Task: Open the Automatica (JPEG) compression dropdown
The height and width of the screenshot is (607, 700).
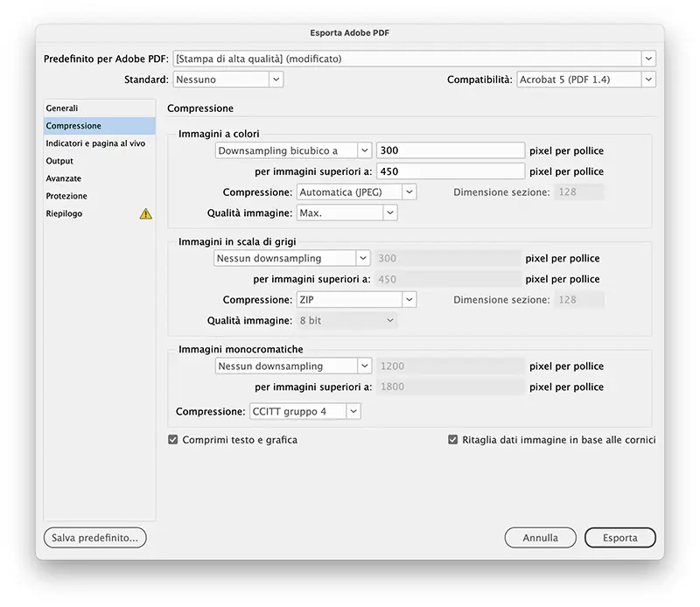Action: 356,192
